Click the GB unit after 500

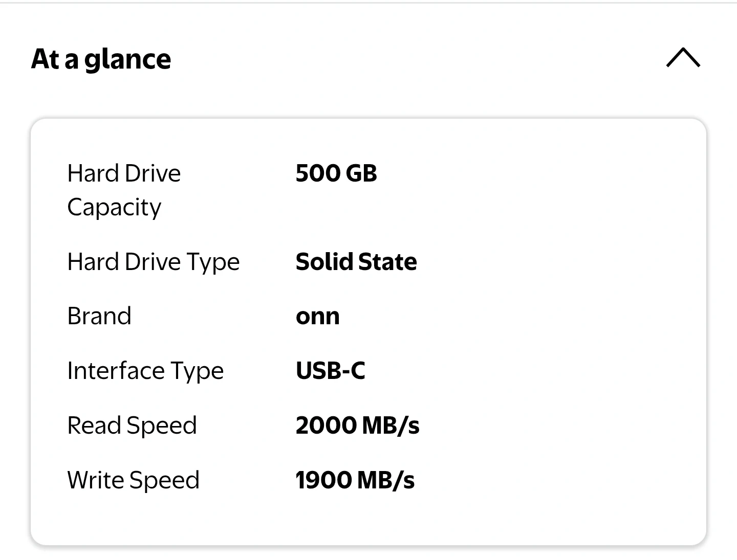pos(361,173)
